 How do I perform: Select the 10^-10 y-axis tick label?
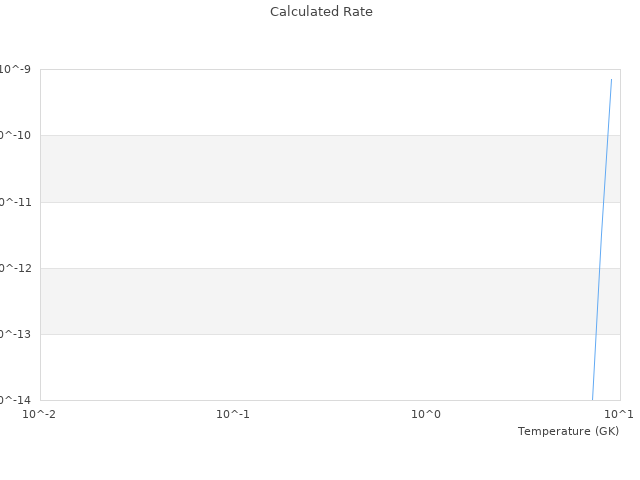[x=14, y=135]
